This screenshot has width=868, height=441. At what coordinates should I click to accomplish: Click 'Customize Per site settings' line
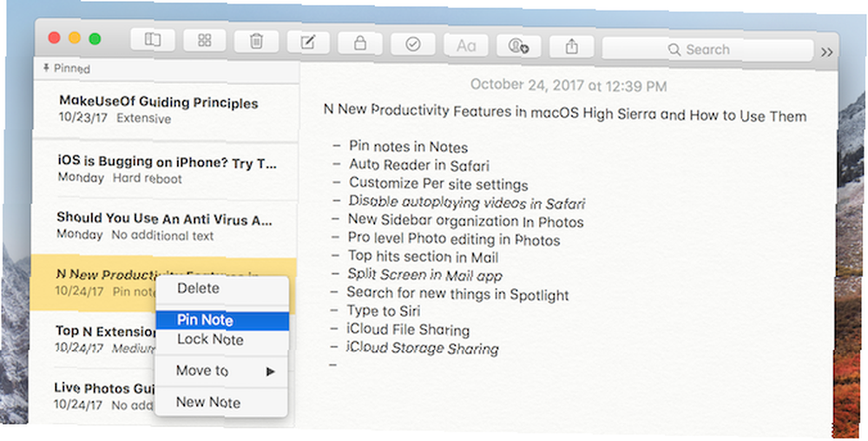tap(437, 184)
